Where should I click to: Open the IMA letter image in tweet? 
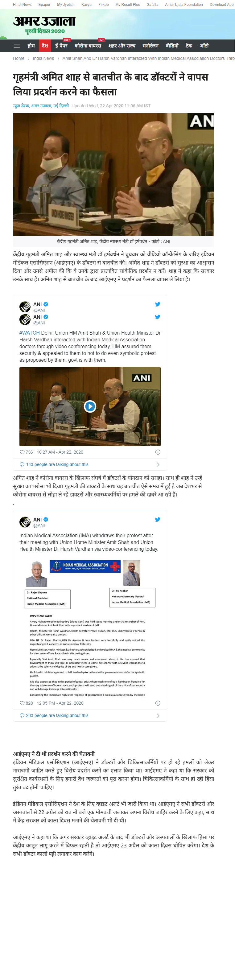pyautogui.click(x=90, y=627)
